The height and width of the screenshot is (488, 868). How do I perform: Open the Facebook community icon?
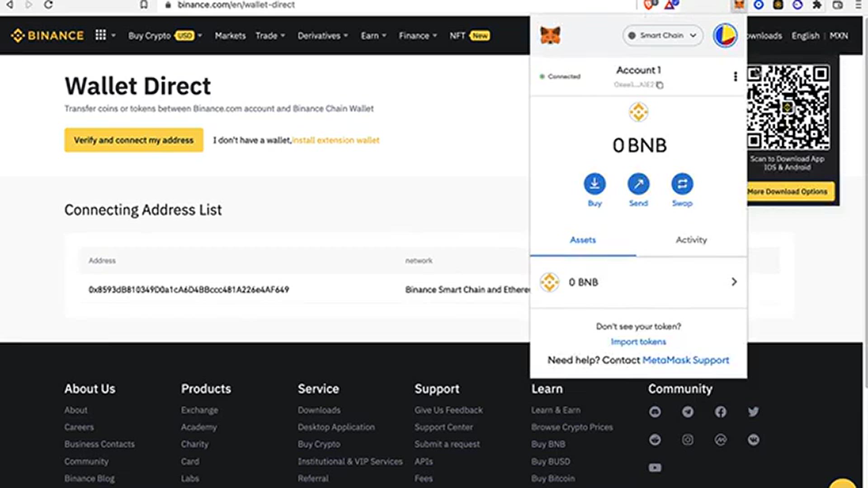[721, 412]
